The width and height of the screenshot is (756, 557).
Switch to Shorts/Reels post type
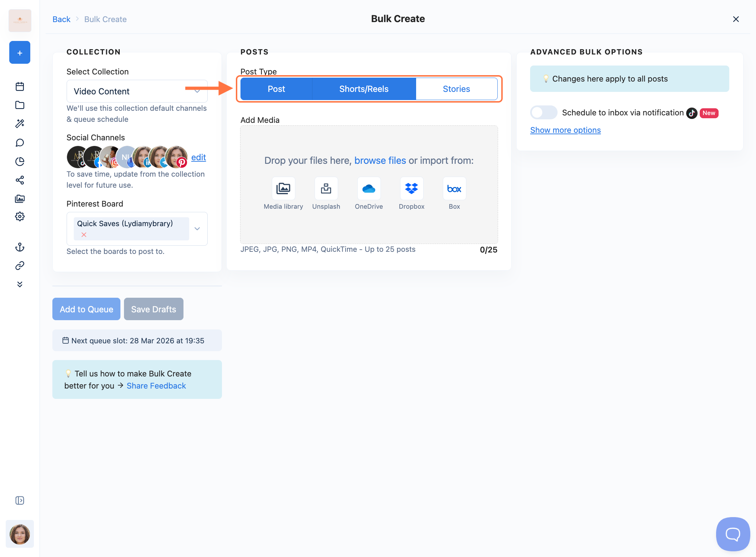(x=364, y=89)
